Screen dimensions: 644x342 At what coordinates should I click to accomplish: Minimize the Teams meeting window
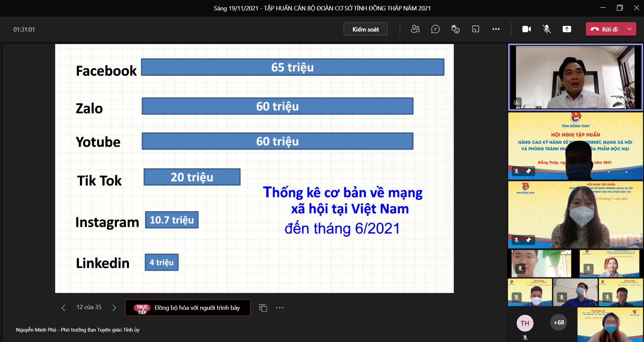pyautogui.click(x=603, y=8)
